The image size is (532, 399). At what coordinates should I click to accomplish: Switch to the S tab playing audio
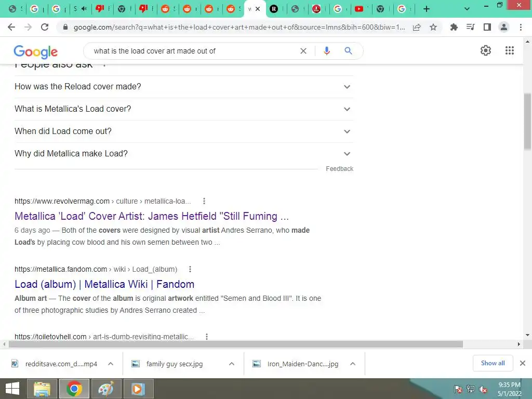click(79, 9)
